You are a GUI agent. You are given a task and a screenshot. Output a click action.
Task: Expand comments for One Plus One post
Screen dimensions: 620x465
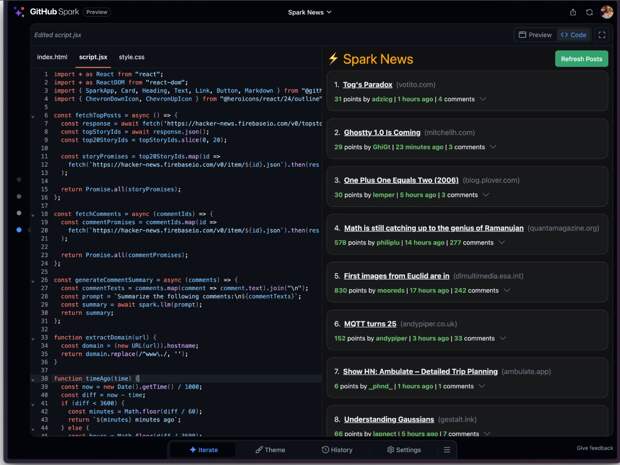pyautogui.click(x=486, y=195)
